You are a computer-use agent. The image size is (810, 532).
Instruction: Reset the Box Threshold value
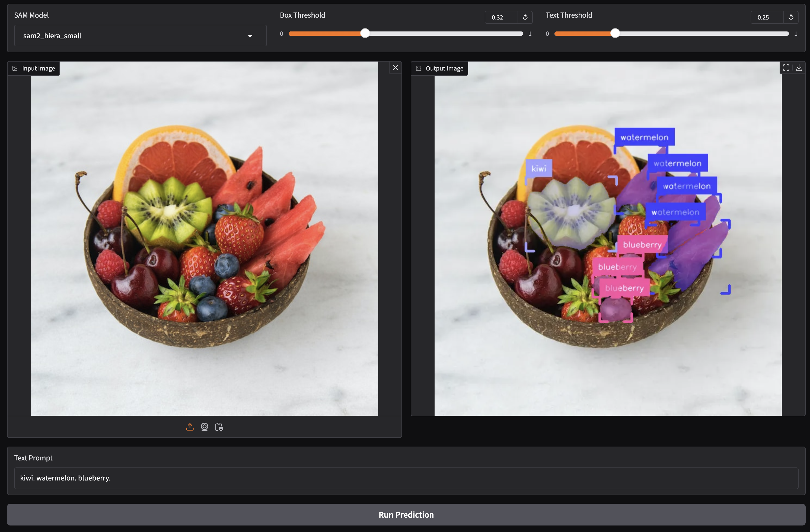[525, 17]
